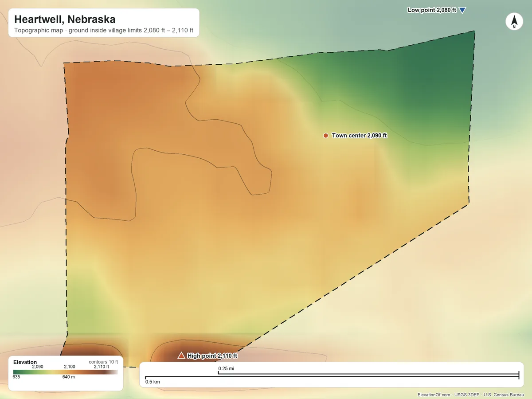Image resolution: width=532 pixels, height=399 pixels.
Task: Click the '0.25 mi' scale bar label
Action: coord(226,368)
